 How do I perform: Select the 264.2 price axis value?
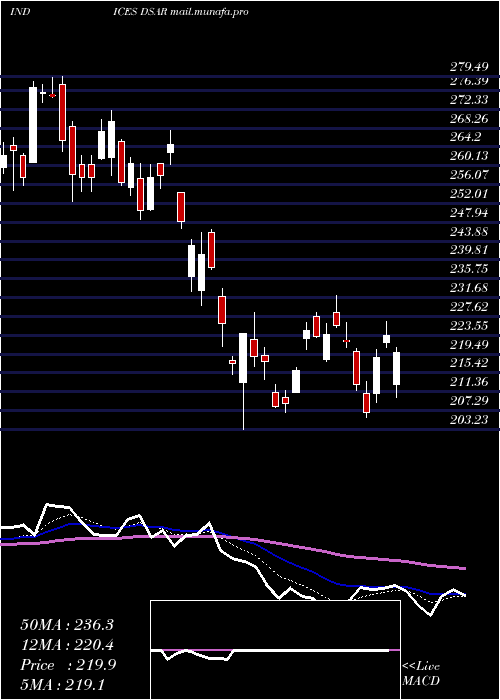[466, 137]
